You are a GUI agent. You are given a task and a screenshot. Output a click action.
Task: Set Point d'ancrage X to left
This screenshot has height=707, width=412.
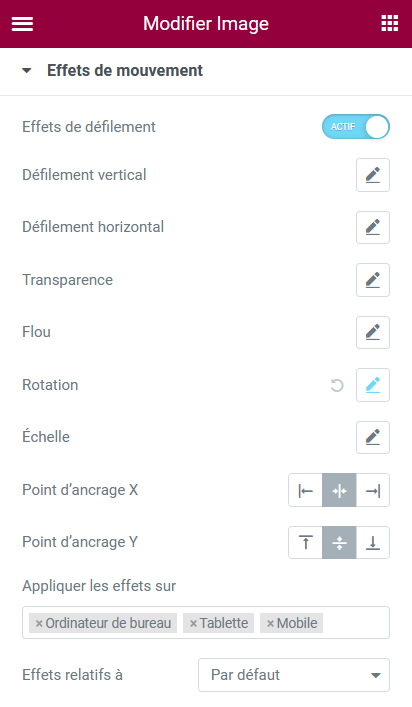click(x=305, y=490)
